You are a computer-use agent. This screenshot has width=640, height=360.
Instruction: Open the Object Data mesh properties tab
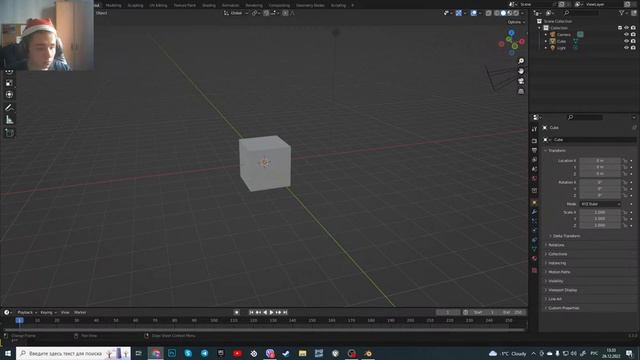point(534,249)
